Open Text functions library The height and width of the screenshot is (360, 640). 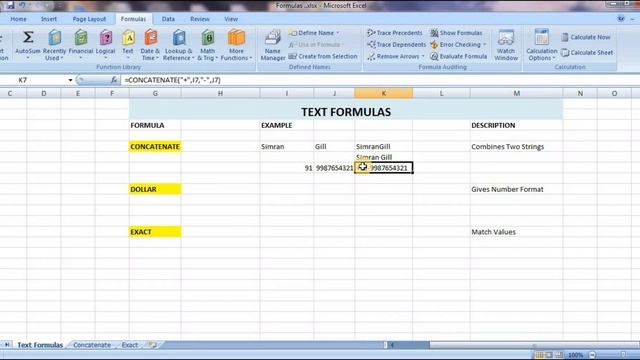click(x=128, y=45)
